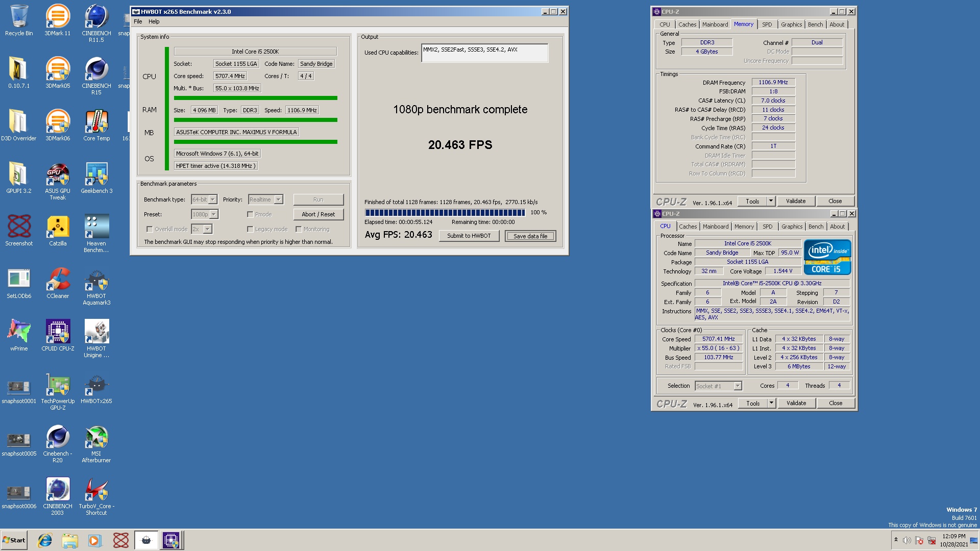
Task: Launch 3DMark 11 desktop shortcut
Action: [x=58, y=20]
